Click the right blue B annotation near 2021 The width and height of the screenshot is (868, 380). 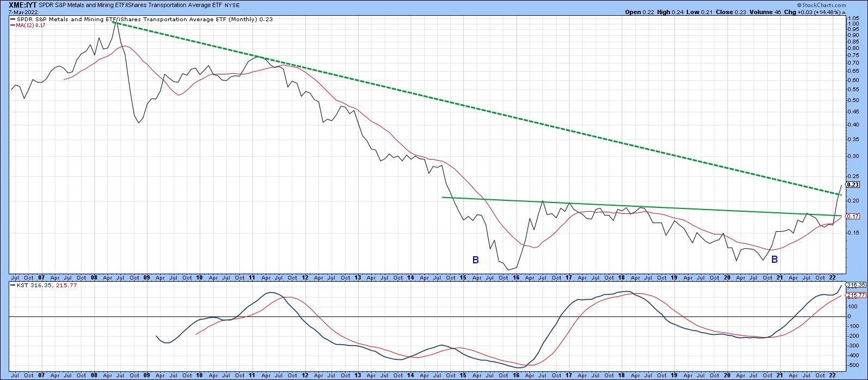click(775, 259)
